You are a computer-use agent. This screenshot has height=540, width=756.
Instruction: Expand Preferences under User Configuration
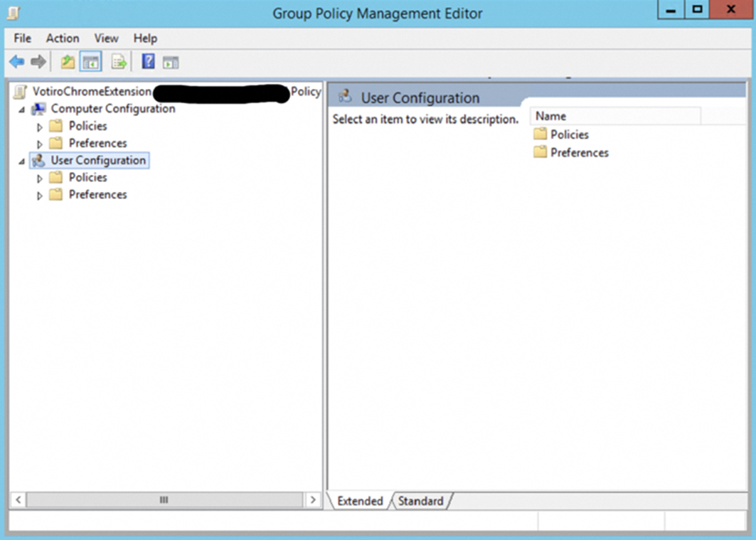(x=40, y=196)
